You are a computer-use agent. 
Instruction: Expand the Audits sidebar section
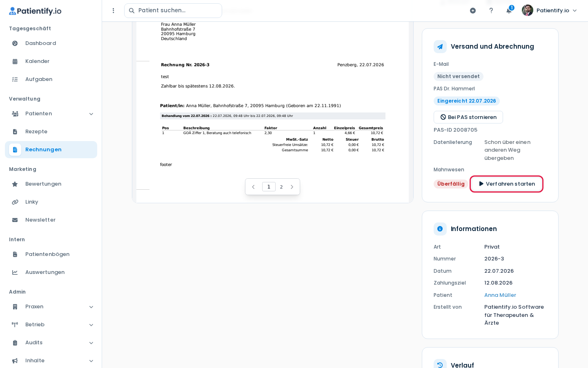[51, 343]
